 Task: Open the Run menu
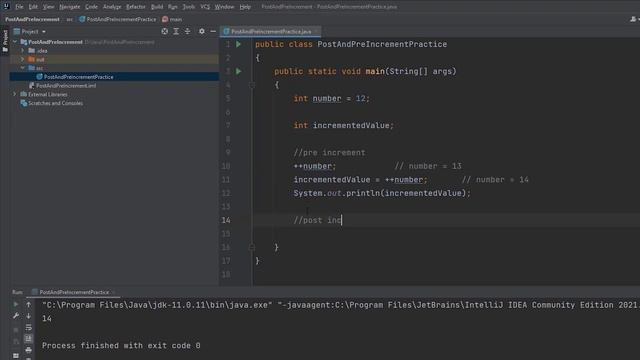(x=173, y=7)
